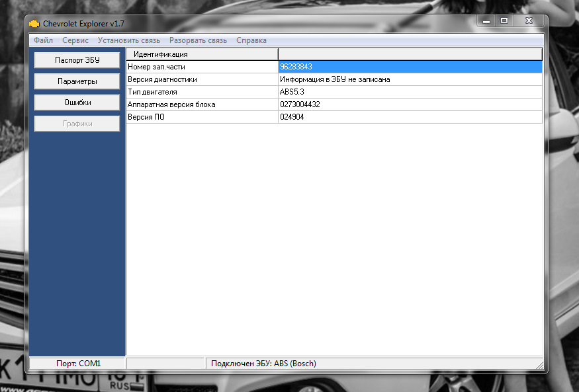Click the Тип двигателя row label
Viewport: 579px width, 392px height.
[202, 92]
